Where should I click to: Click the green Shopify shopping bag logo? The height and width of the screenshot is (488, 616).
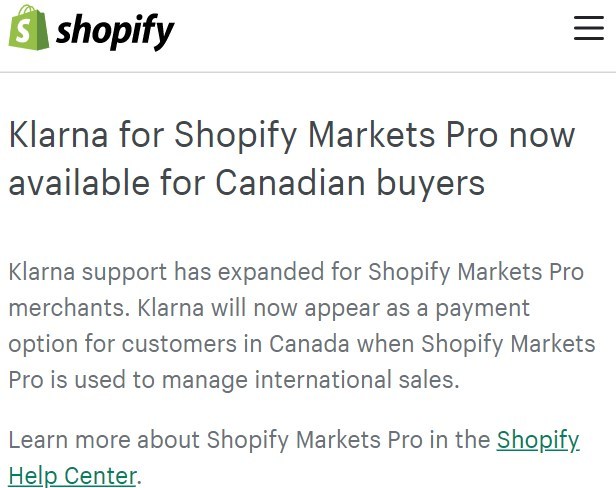29,28
